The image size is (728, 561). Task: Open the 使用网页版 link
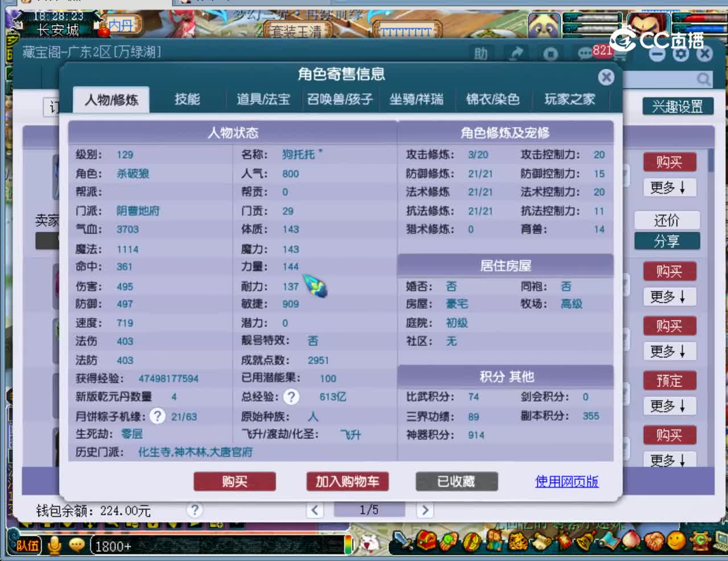coord(566,481)
